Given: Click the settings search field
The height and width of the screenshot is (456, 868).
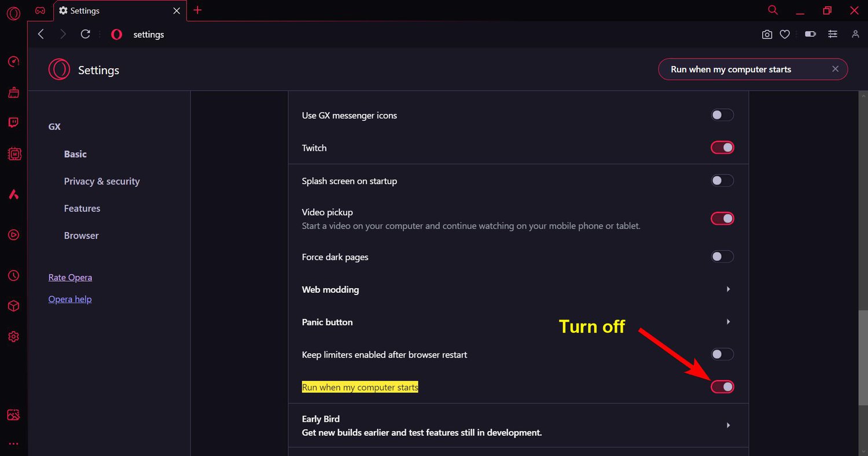Looking at the screenshot, I should [x=746, y=69].
